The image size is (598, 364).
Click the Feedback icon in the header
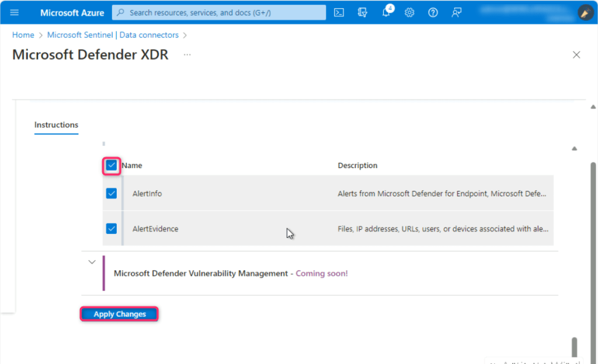457,12
